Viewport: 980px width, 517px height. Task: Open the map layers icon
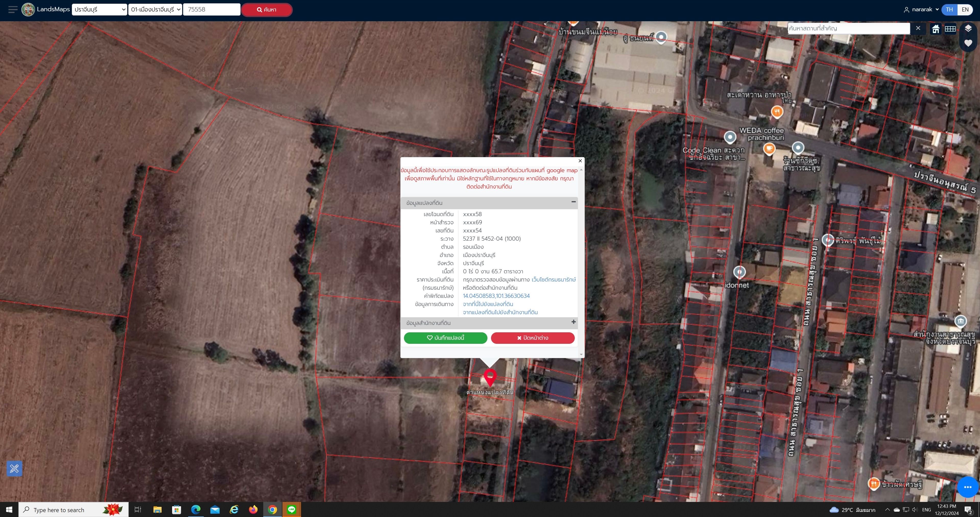[968, 29]
